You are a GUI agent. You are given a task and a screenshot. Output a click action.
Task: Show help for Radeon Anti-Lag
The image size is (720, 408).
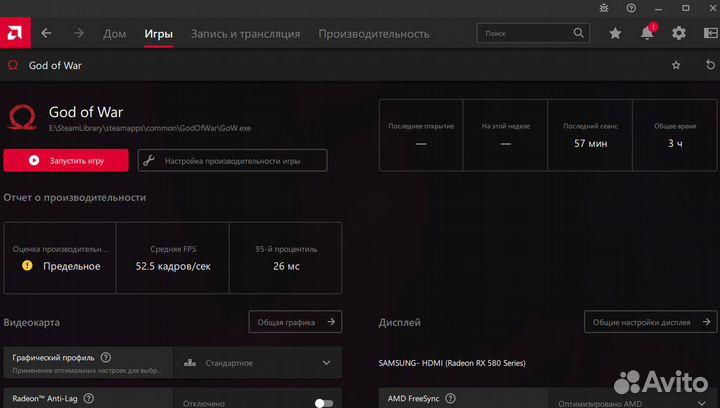[x=89, y=398]
